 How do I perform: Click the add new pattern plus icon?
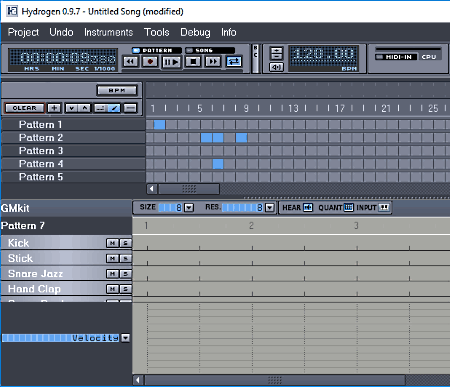tap(54, 108)
